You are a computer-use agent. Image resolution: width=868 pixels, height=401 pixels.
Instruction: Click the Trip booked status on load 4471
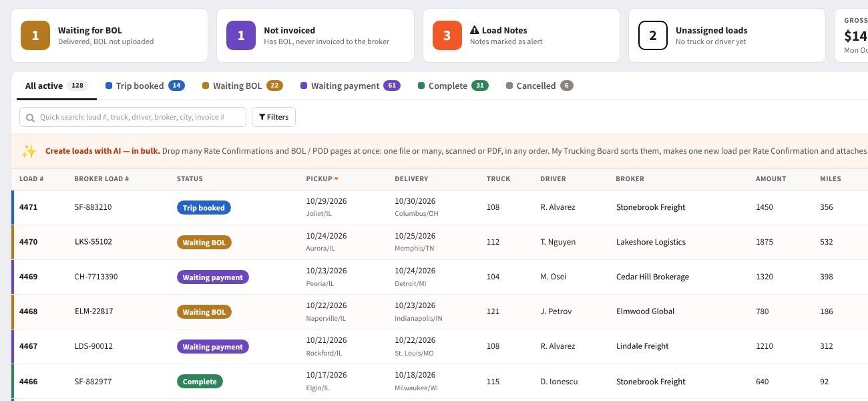pos(204,208)
